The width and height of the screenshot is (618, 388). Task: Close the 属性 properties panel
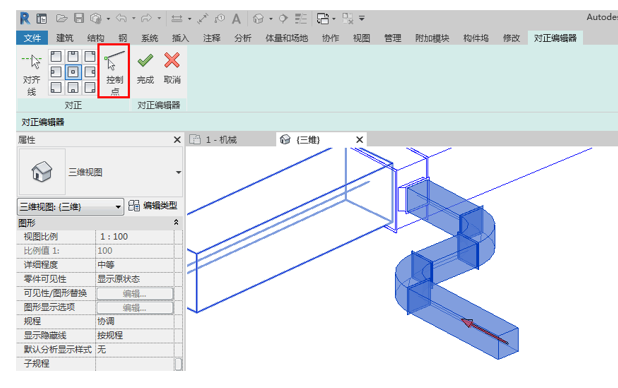point(177,140)
